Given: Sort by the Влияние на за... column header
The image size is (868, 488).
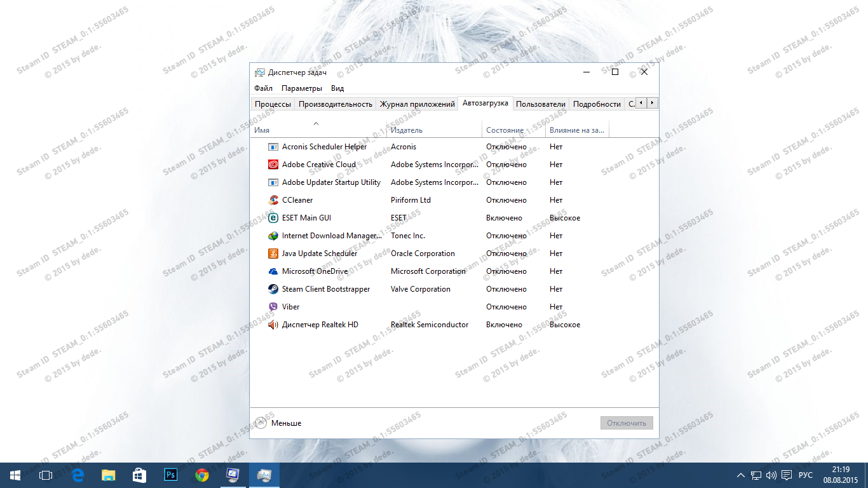Looking at the screenshot, I should (578, 130).
